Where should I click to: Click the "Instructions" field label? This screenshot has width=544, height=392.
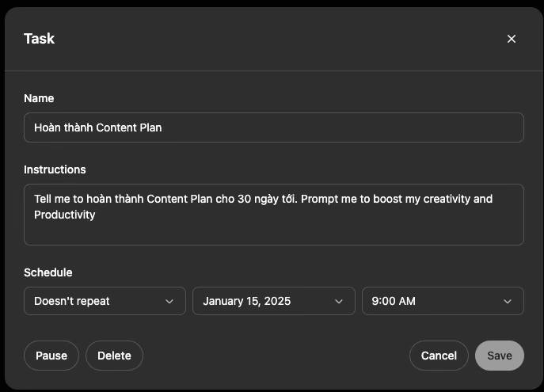(x=55, y=169)
